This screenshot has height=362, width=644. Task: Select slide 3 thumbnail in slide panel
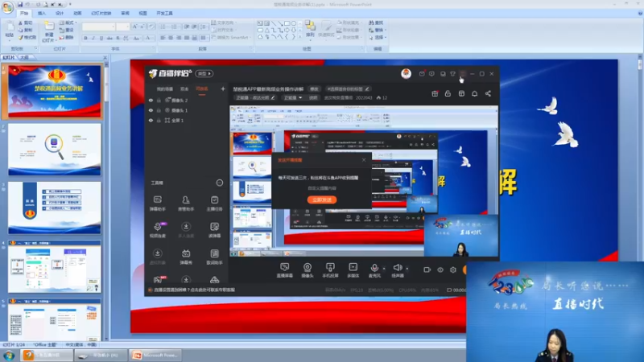point(54,208)
